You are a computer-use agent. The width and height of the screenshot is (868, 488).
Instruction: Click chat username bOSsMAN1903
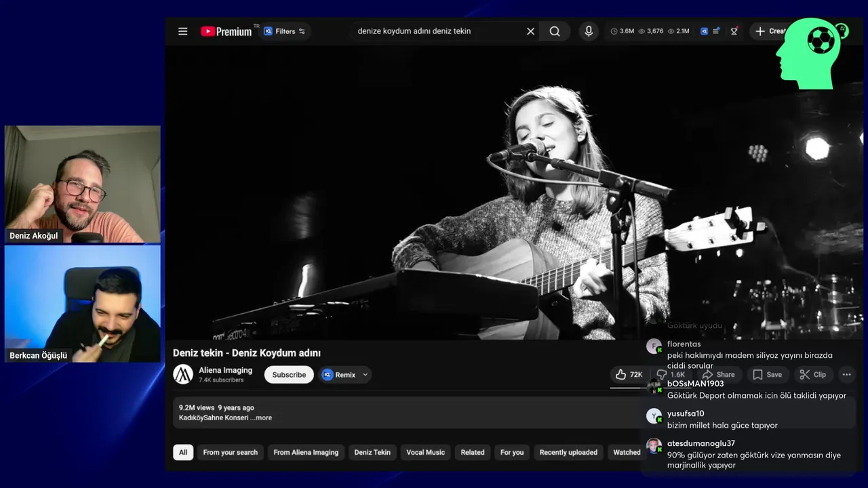(x=695, y=384)
